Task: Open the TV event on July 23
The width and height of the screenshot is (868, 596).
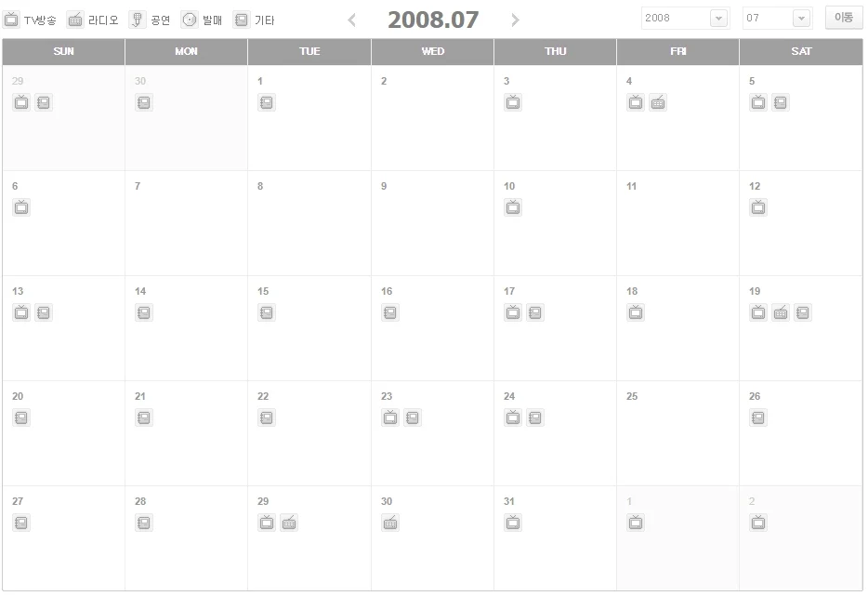Action: (x=390, y=417)
